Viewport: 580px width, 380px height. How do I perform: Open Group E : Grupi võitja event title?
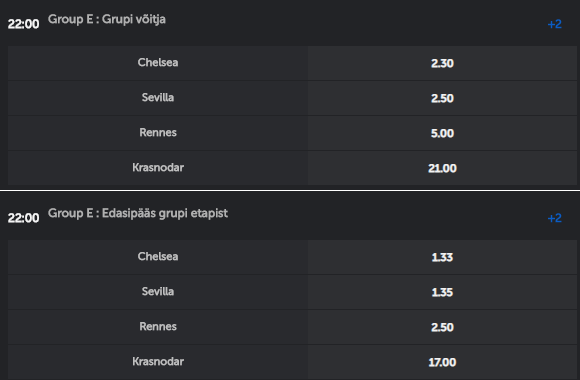tap(107, 20)
